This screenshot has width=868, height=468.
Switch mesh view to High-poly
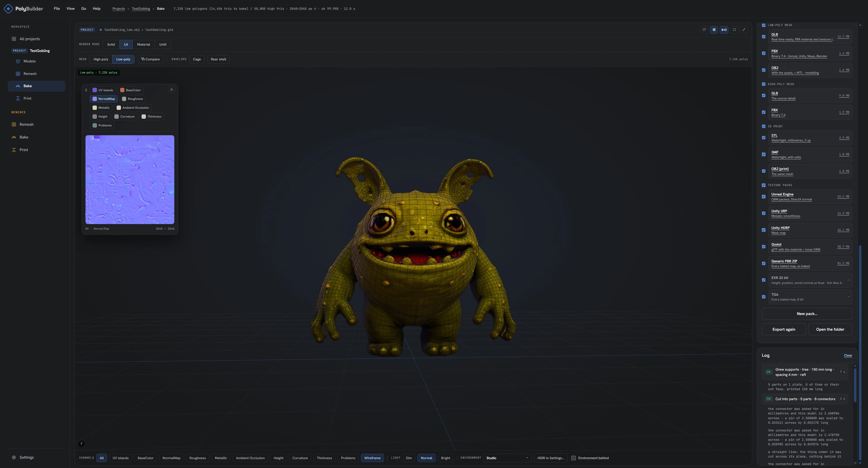[x=101, y=59]
